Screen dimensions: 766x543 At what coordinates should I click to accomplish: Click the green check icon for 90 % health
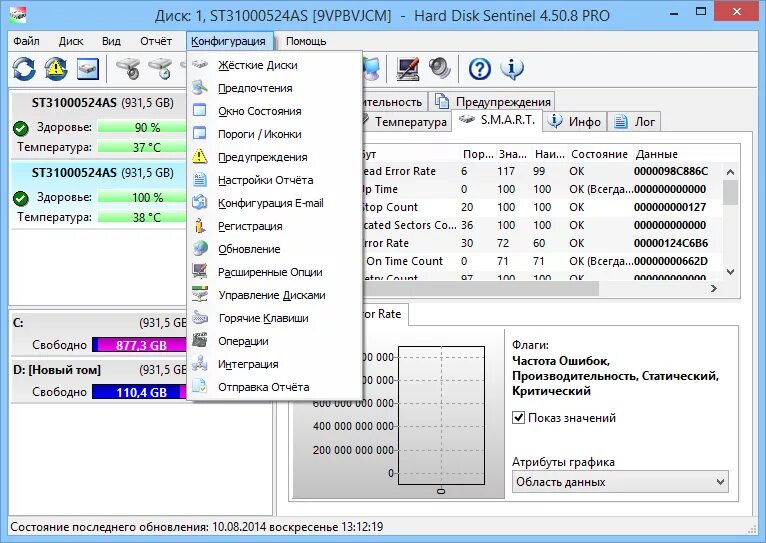tap(21, 128)
